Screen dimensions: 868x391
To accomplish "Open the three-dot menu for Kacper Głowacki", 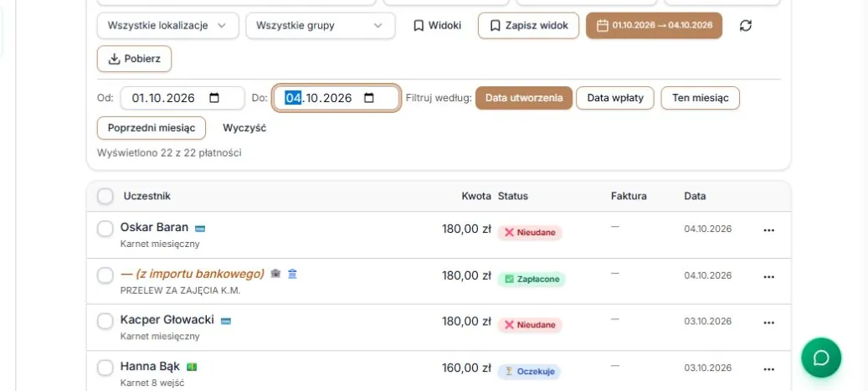I will tap(768, 322).
